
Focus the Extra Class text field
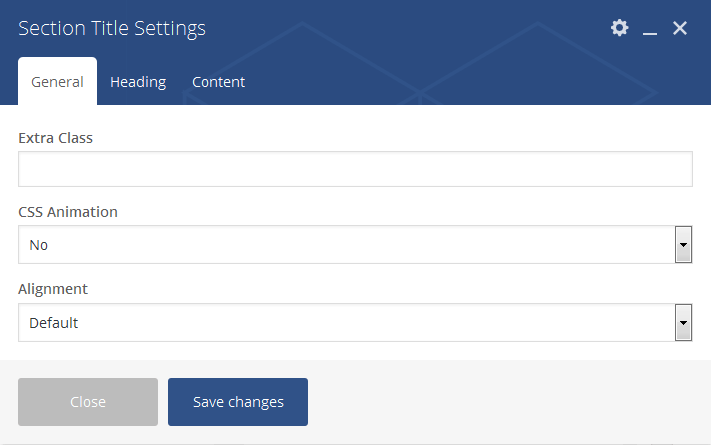click(355, 169)
